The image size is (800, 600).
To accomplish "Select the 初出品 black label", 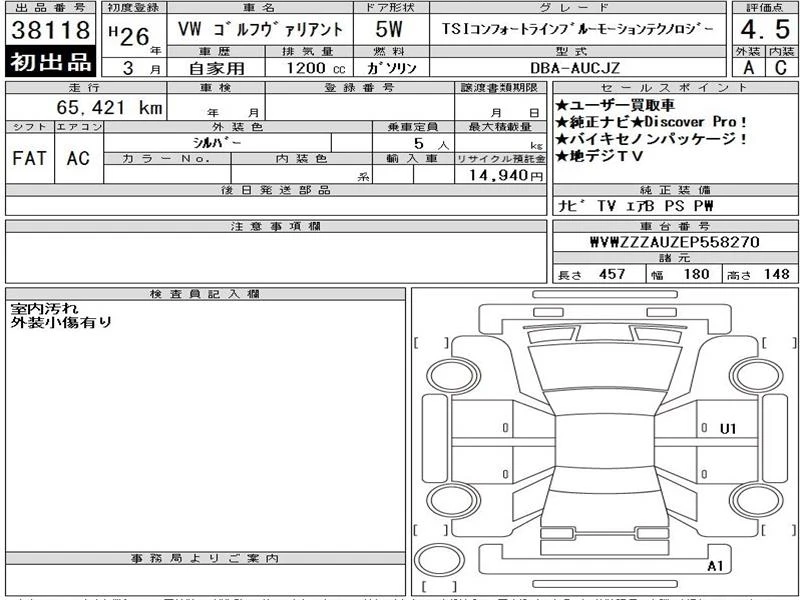I will tap(51, 61).
